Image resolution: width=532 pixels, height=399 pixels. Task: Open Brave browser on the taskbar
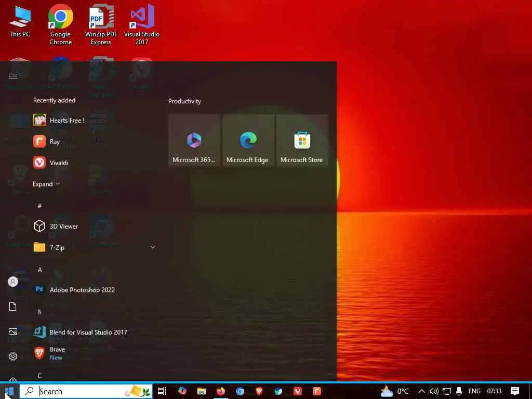[259, 391]
